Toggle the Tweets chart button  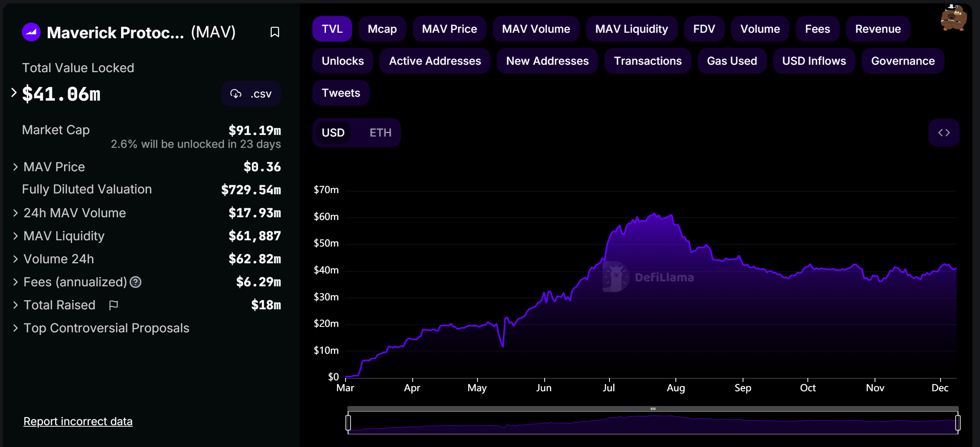(340, 93)
